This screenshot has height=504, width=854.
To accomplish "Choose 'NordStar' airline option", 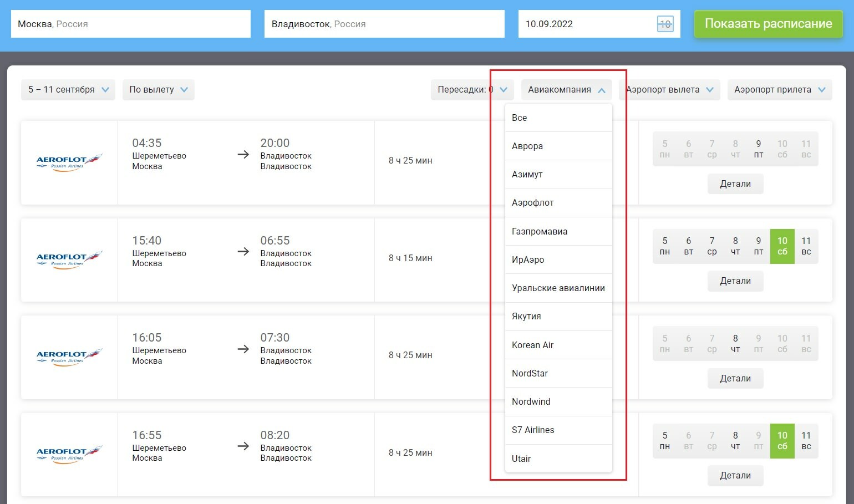I will pos(558,373).
